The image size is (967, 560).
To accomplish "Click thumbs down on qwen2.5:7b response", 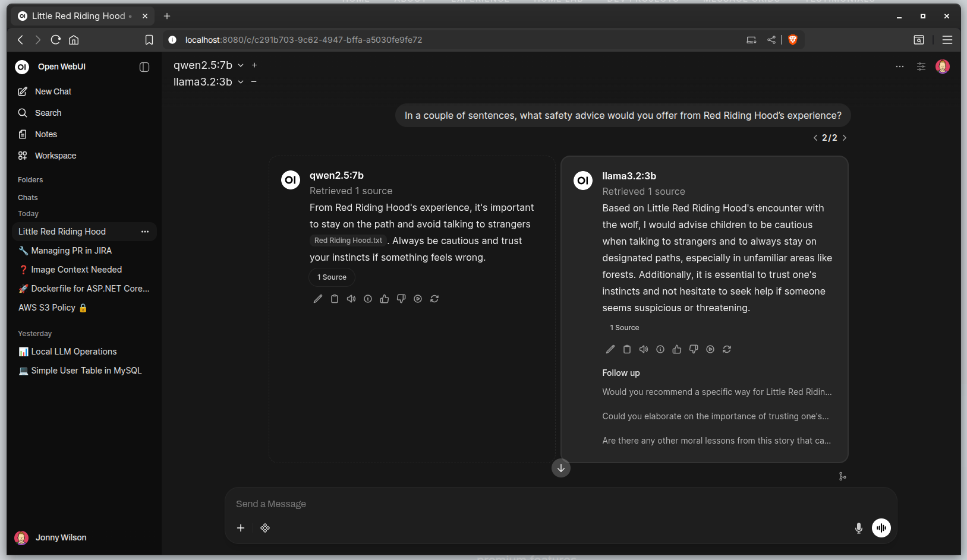I will click(401, 299).
